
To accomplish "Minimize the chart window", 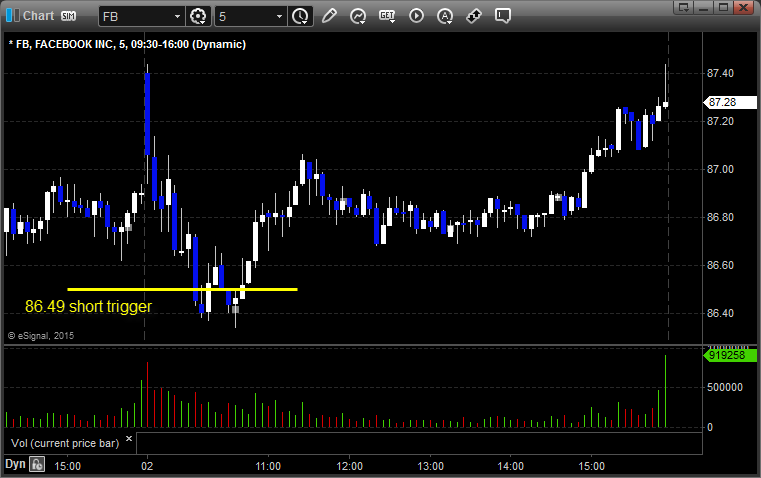I will (704, 7).
